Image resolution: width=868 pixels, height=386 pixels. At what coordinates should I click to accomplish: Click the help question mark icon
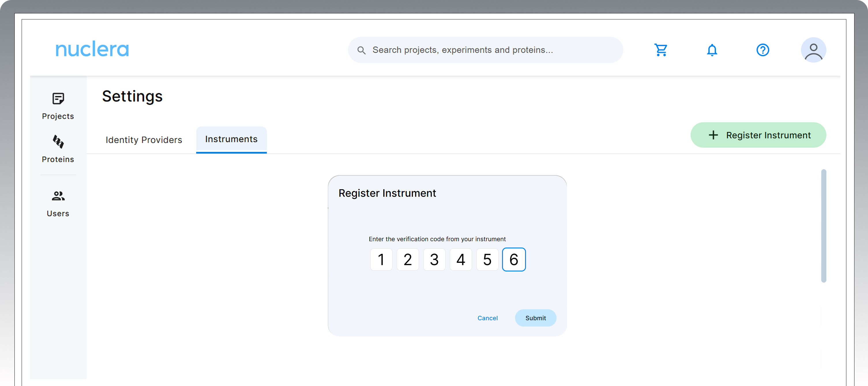(762, 50)
